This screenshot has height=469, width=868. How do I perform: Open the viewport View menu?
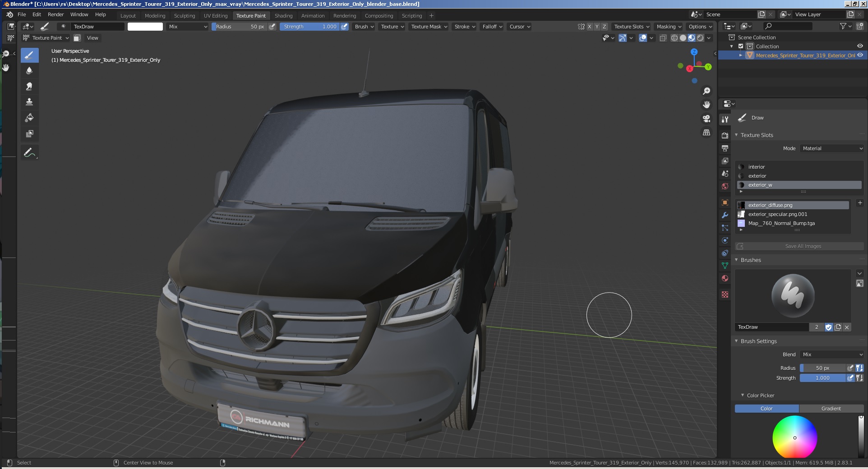click(x=92, y=38)
